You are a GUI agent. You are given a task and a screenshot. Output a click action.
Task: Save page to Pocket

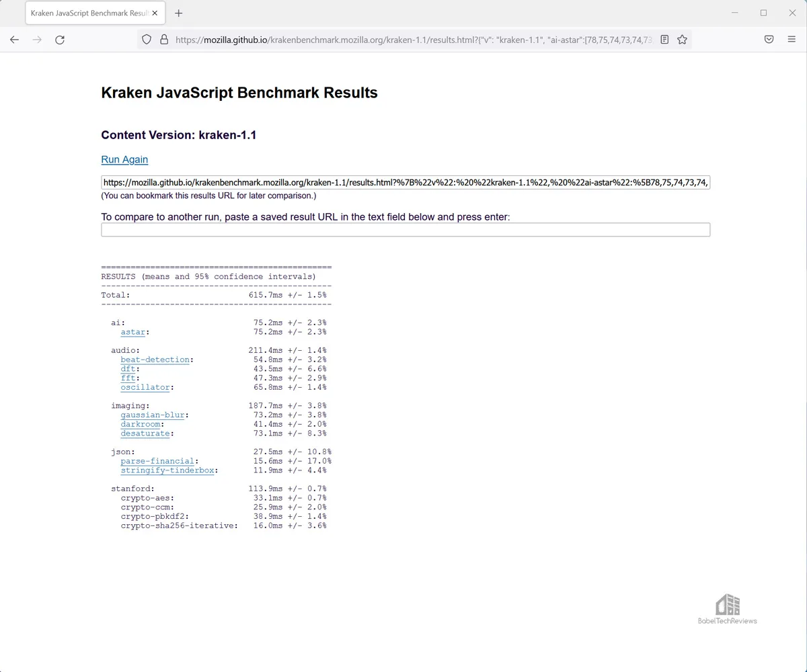pos(769,40)
